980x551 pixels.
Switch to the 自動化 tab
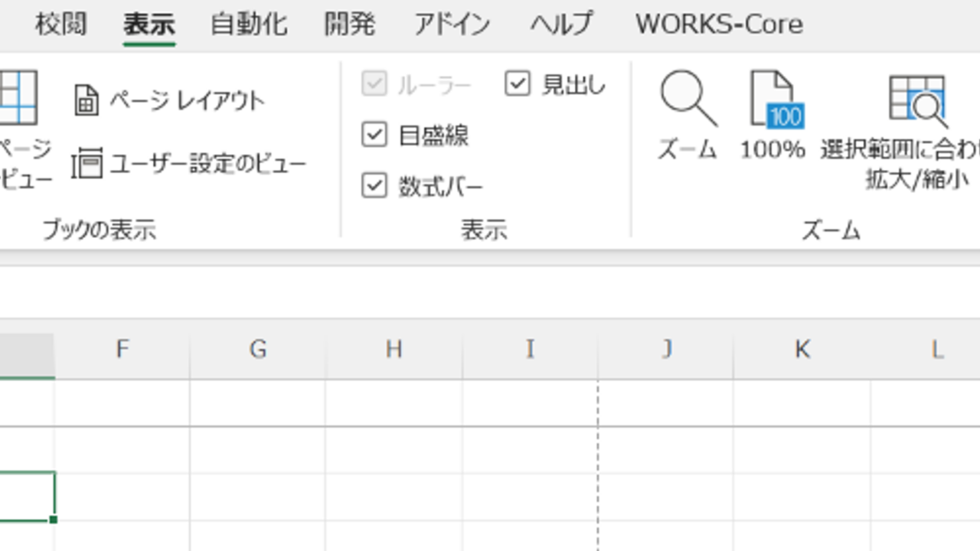(249, 24)
